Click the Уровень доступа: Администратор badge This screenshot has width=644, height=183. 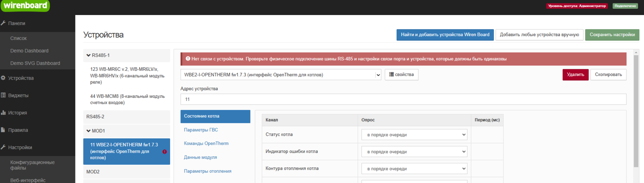(x=577, y=6)
